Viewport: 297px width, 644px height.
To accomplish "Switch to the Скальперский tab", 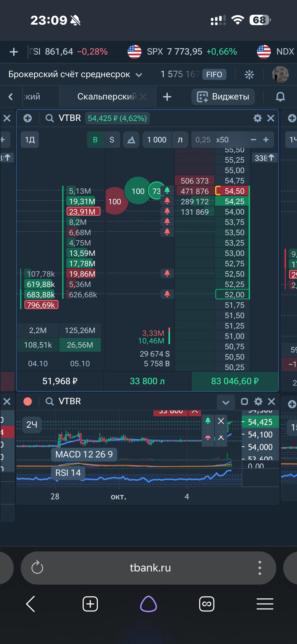I will (107, 97).
